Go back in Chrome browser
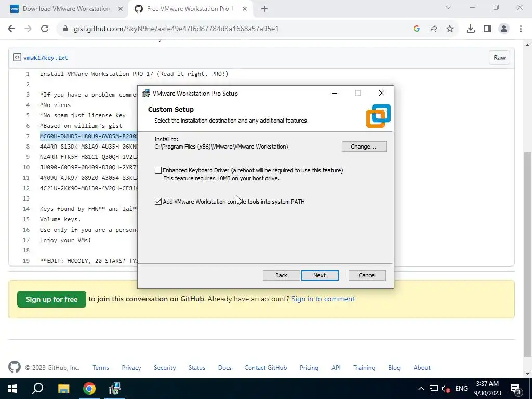Viewport: 532px width, 399px height. click(x=11, y=29)
